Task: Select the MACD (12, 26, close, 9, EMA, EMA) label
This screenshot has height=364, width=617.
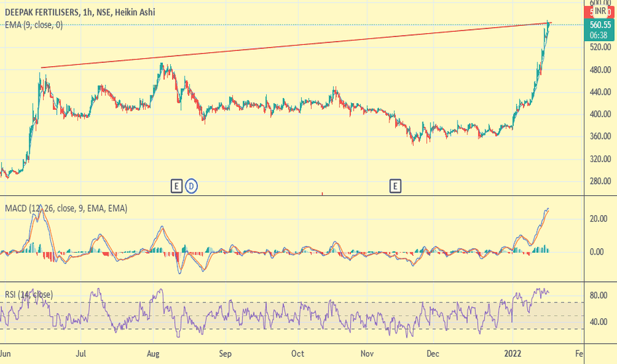Action: pos(66,208)
